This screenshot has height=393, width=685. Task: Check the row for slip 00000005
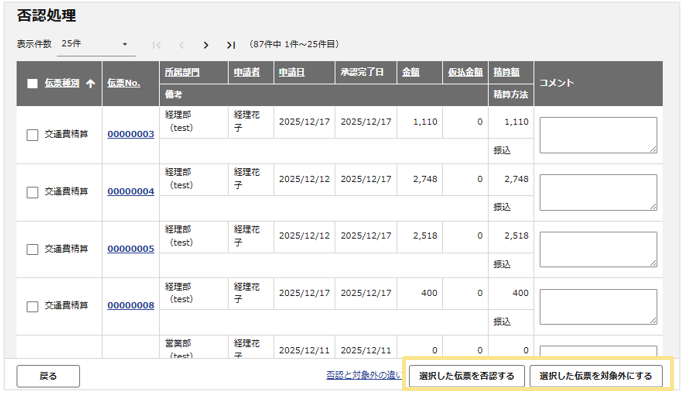click(32, 249)
